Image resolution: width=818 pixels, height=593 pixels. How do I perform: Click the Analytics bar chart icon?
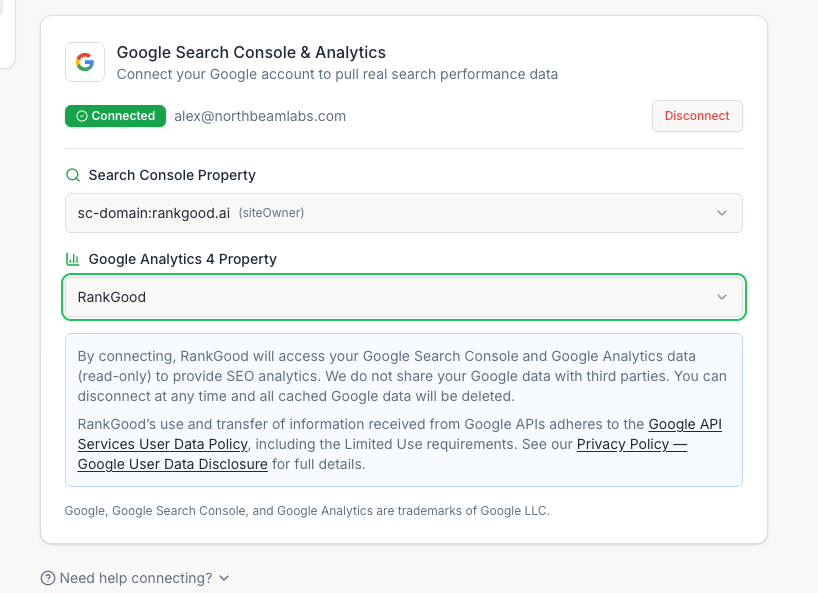(x=73, y=259)
